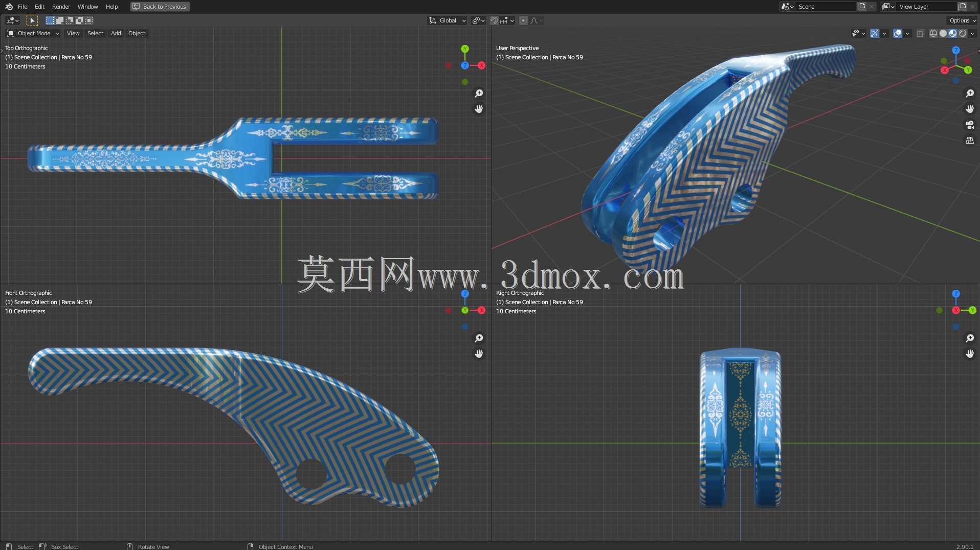This screenshot has height=550, width=980.
Task: Open the Render menu
Action: [61, 7]
